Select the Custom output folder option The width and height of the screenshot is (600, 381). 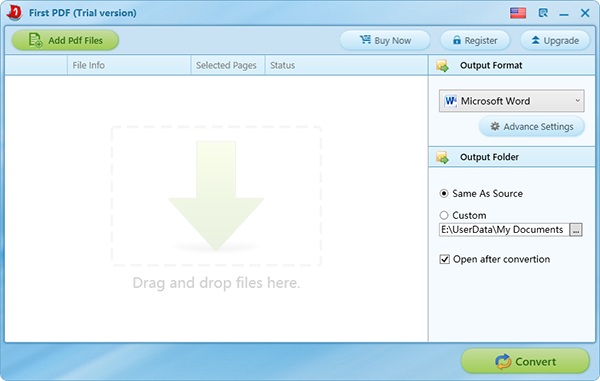pyautogui.click(x=443, y=215)
